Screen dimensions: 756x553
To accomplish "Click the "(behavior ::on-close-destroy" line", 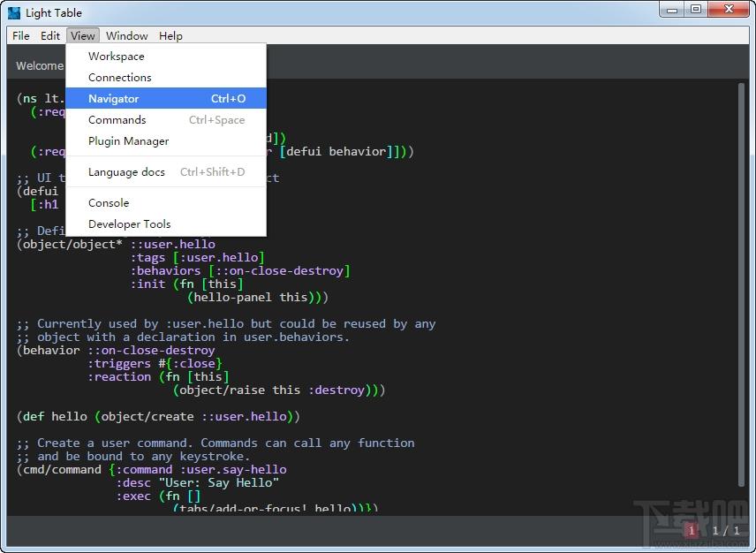I will point(116,350).
